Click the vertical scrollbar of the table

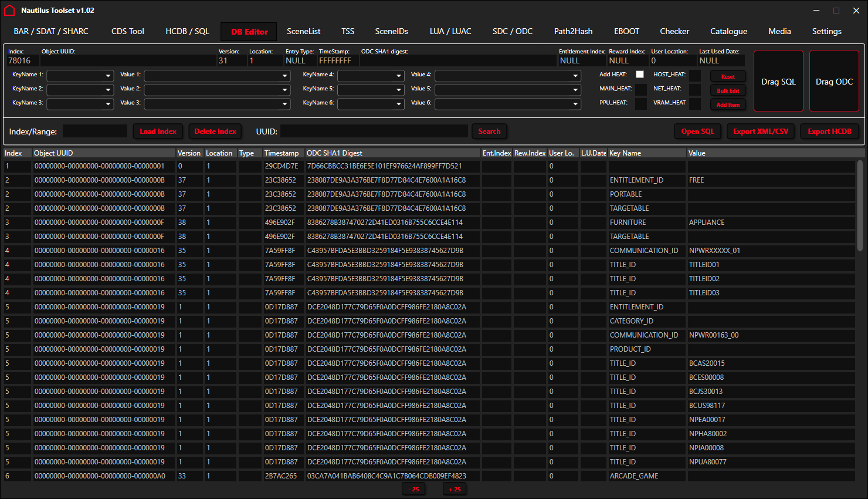coord(860,205)
